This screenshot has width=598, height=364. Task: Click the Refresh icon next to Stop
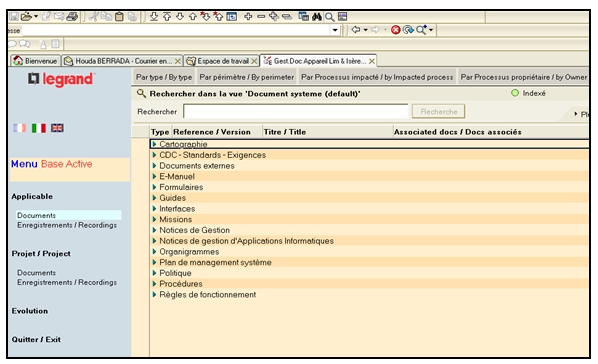click(408, 30)
